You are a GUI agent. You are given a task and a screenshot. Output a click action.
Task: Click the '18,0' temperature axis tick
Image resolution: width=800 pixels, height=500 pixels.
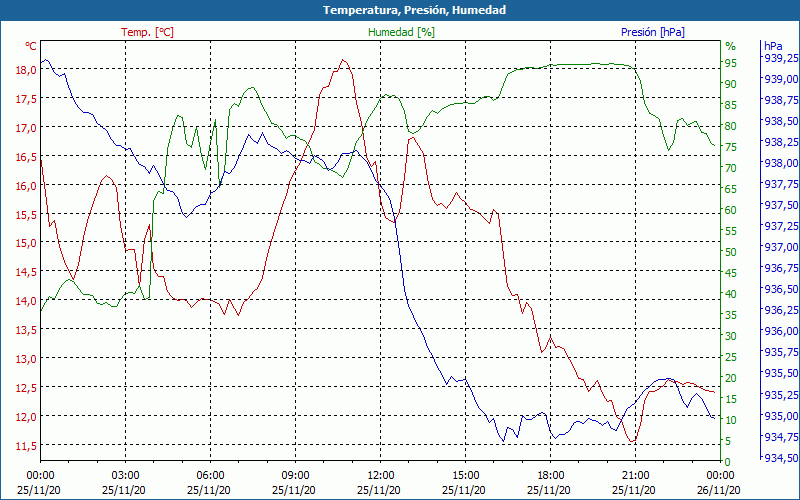27,70
